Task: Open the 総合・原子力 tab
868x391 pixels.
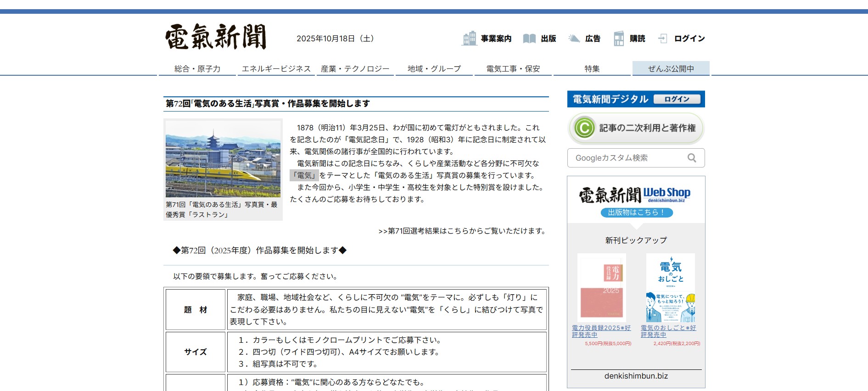Action: [x=197, y=69]
